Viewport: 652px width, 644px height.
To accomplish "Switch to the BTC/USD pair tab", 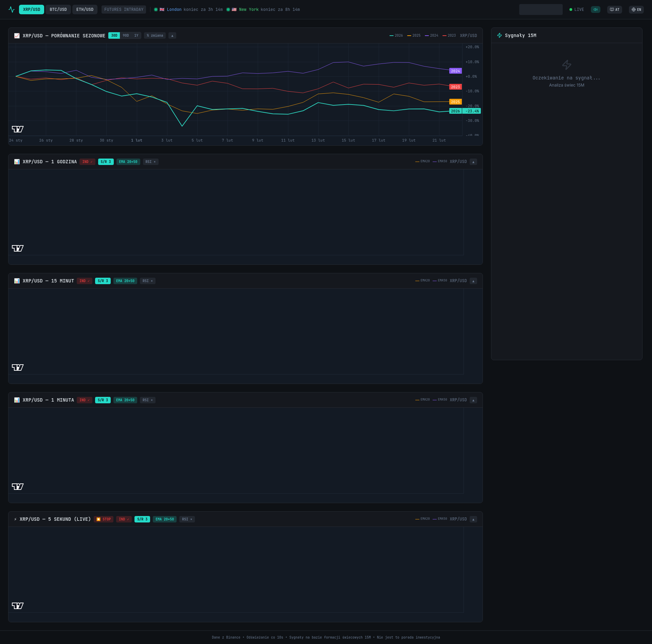I will pos(58,10).
